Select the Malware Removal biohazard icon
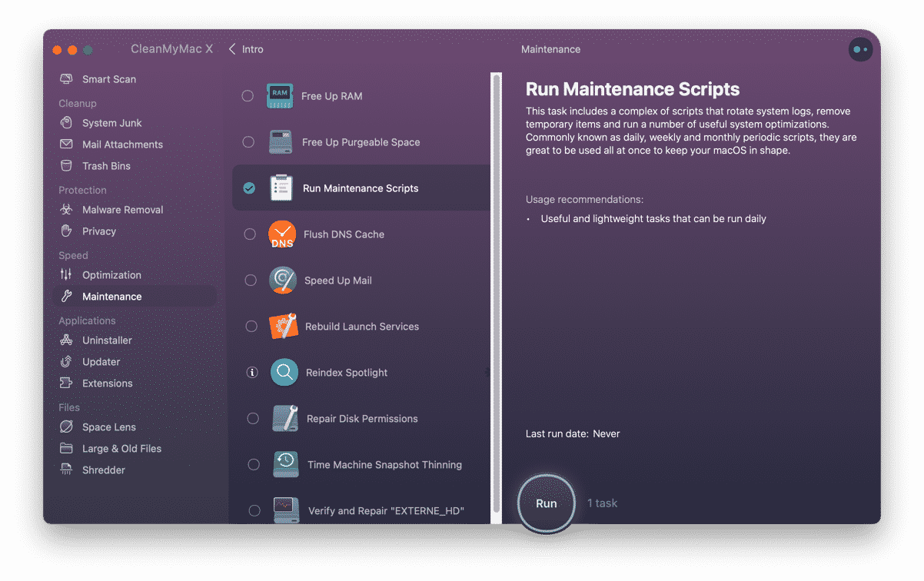This screenshot has width=924, height=581. click(67, 210)
